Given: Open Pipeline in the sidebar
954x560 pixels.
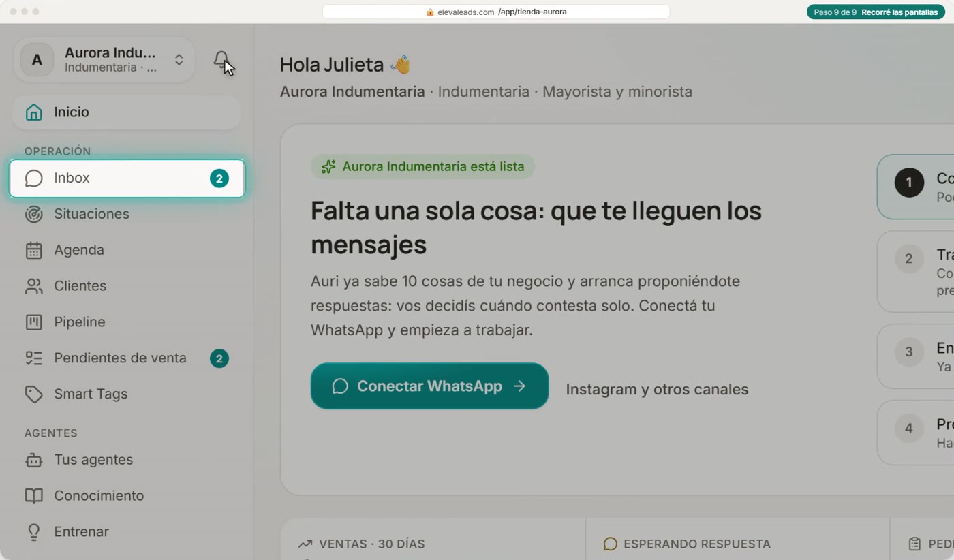Looking at the screenshot, I should [x=126, y=322].
